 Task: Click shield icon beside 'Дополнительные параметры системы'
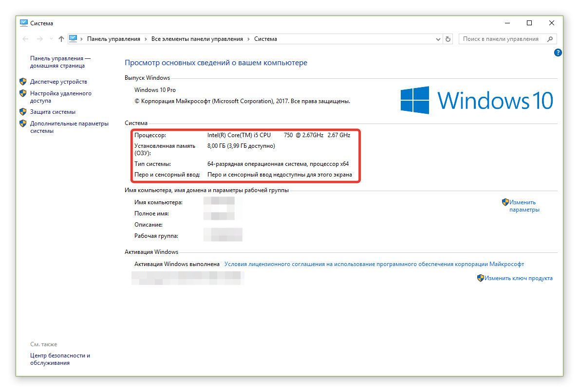point(23,124)
